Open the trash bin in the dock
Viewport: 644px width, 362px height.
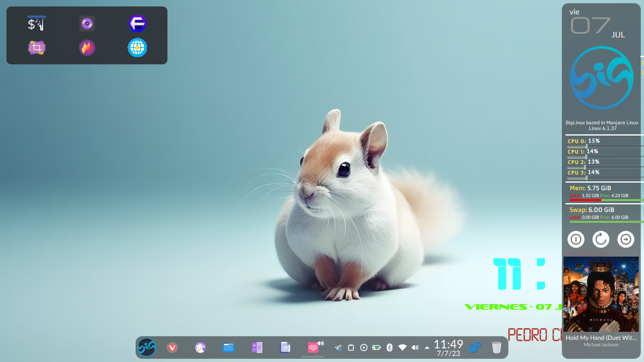coord(497,348)
